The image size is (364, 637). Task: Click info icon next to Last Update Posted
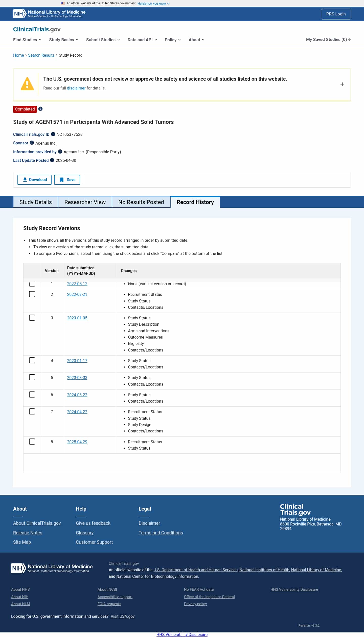tap(52, 160)
